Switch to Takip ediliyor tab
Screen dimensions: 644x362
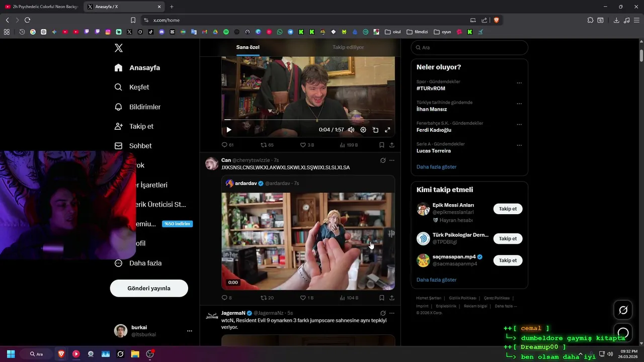[x=348, y=47]
